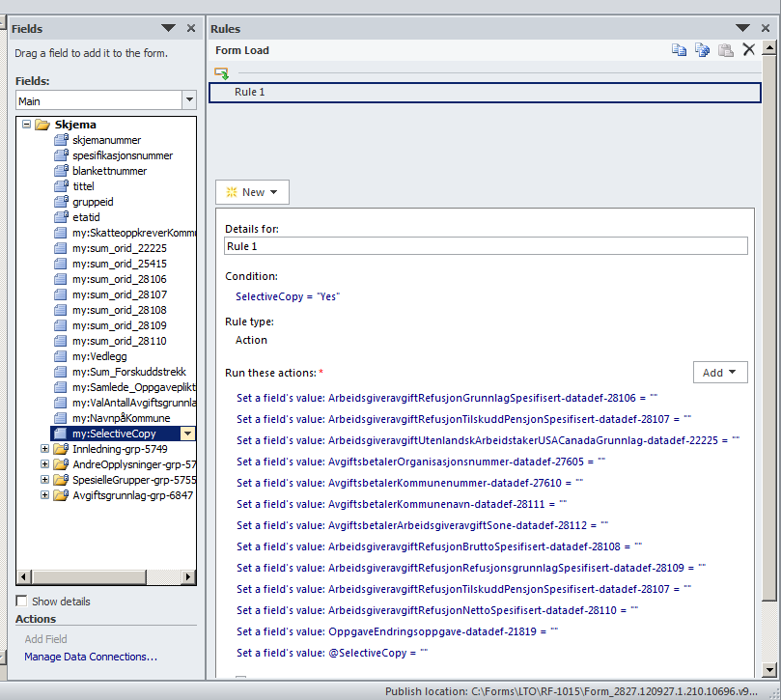Image resolution: width=781 pixels, height=700 pixels.
Task: Select the my:sum_orid_25415 field
Action: pyautogui.click(x=120, y=264)
